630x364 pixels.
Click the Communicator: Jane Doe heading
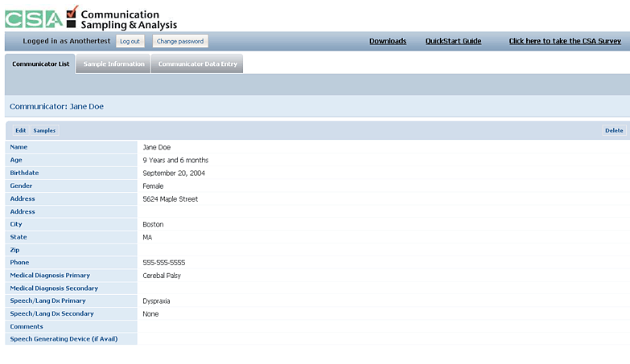click(56, 106)
